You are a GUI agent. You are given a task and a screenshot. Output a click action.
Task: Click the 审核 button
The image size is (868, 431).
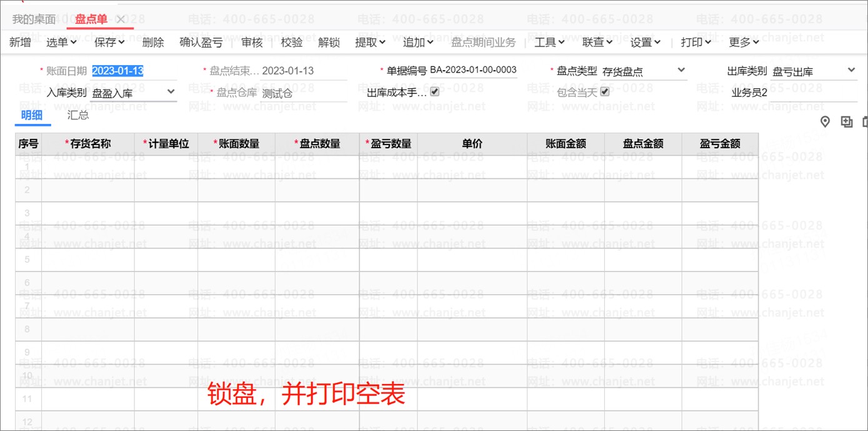252,43
